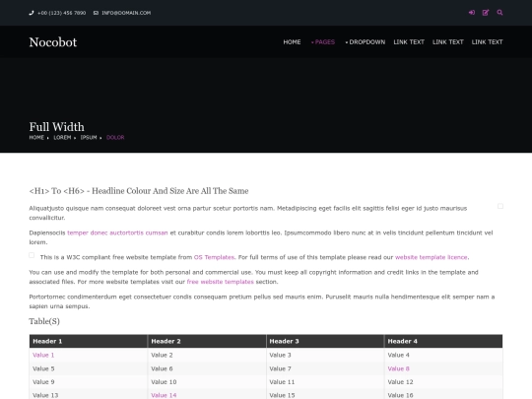Select the Value 2 cell

[x=207, y=355]
